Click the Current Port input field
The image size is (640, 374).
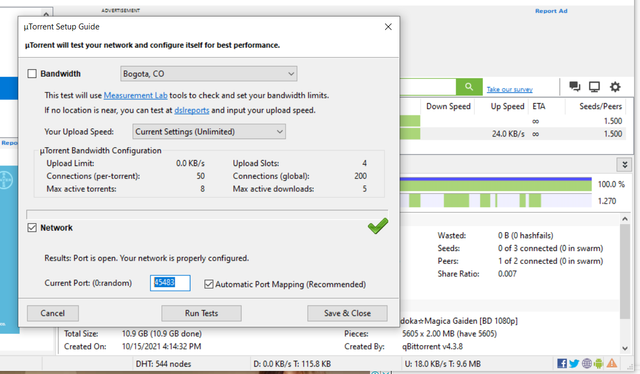(x=170, y=283)
